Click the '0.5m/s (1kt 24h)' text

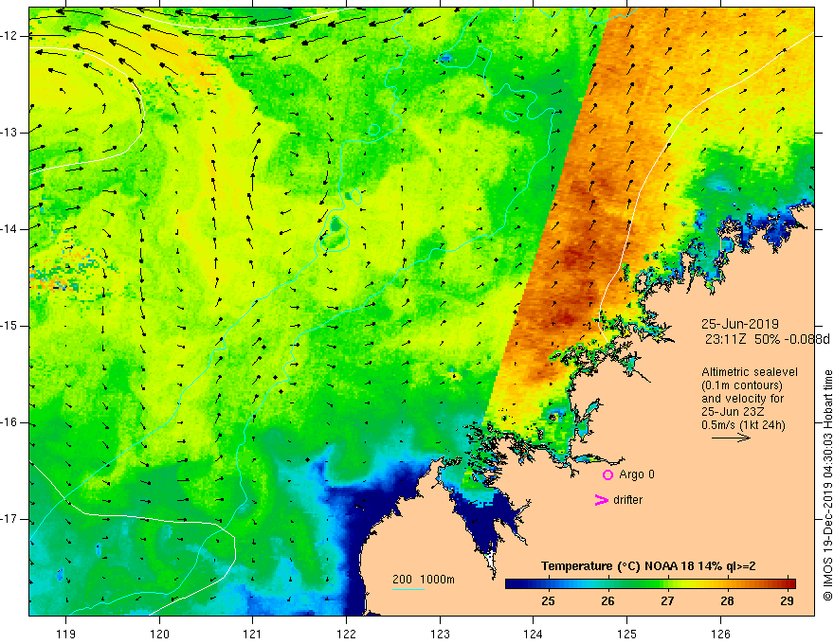743,425
